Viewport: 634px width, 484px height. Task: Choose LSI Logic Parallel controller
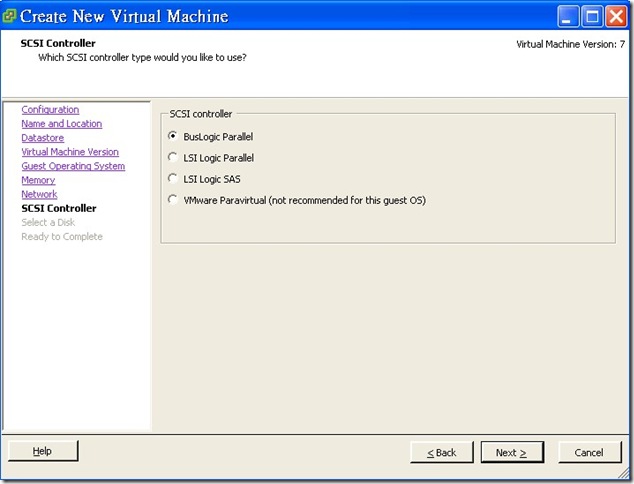click(x=173, y=158)
